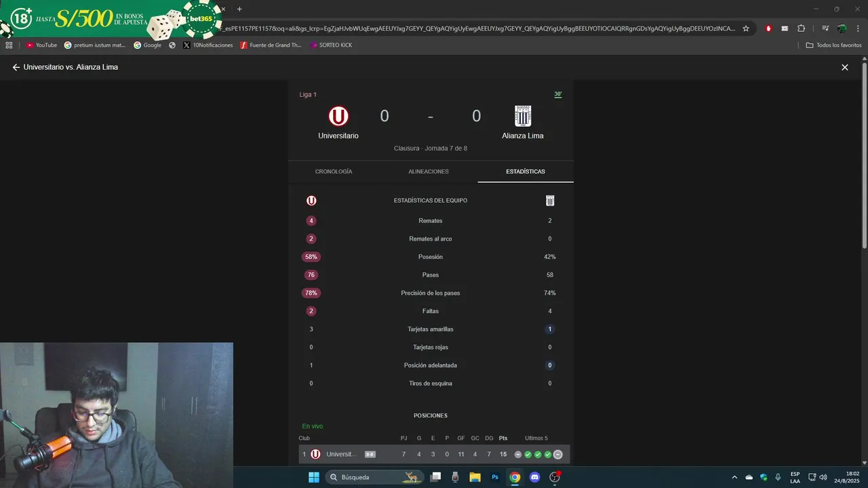Viewport: 868px width, 488px height.
Task: Click the Clausura · Jornada 7 de 8 text
Action: [x=431, y=148]
